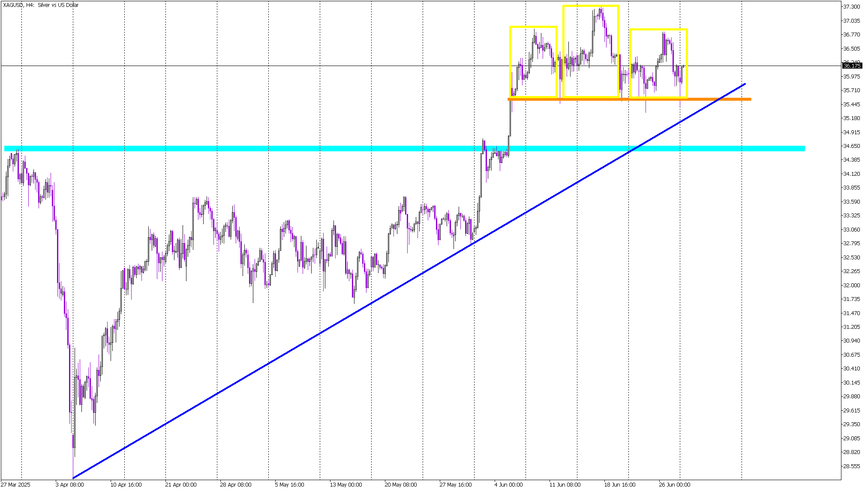Click the 28 Apr 08:00 time label

236,485
